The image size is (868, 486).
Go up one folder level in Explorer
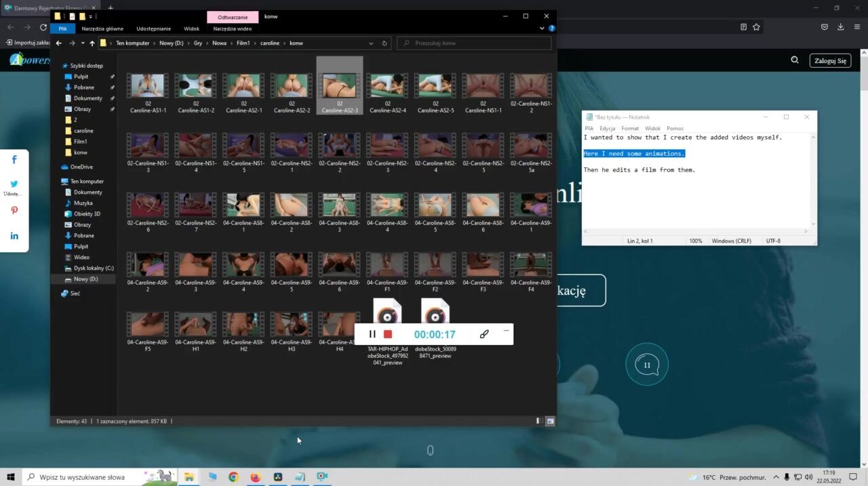click(x=92, y=43)
